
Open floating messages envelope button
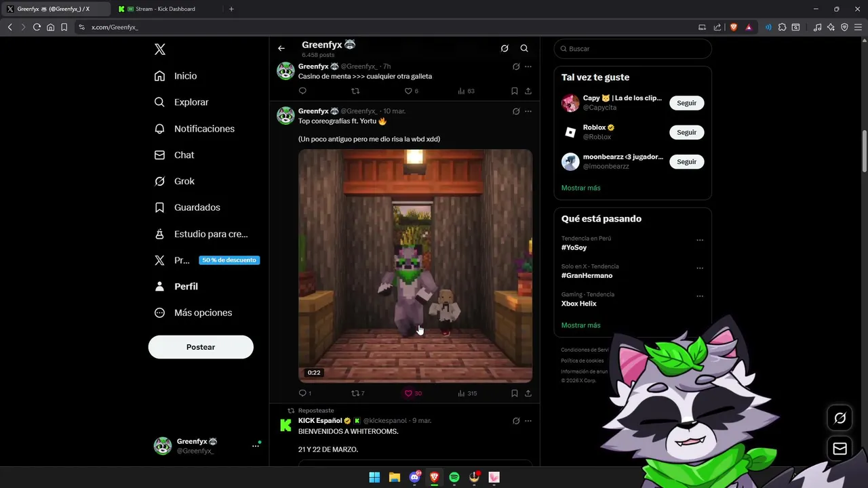(840, 449)
